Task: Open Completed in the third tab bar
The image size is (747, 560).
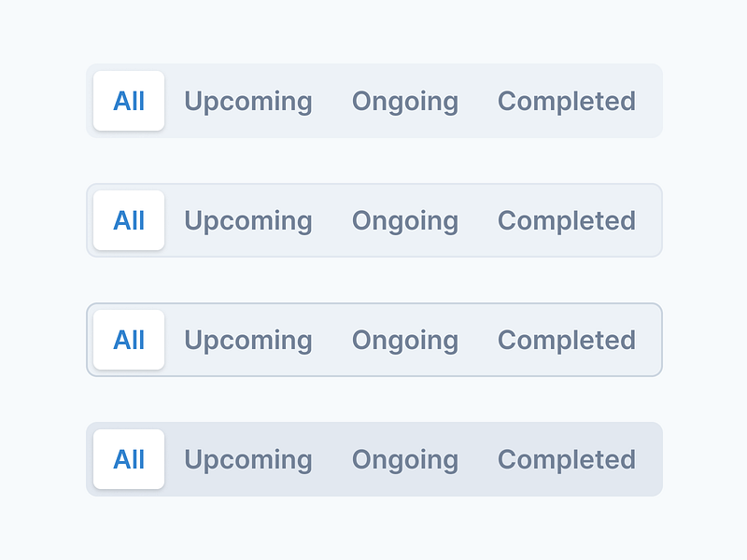Action: pyautogui.click(x=567, y=340)
